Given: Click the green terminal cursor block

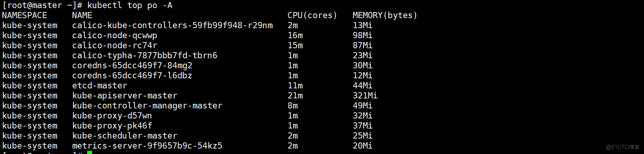Looking at the screenshot, I should point(90,152).
